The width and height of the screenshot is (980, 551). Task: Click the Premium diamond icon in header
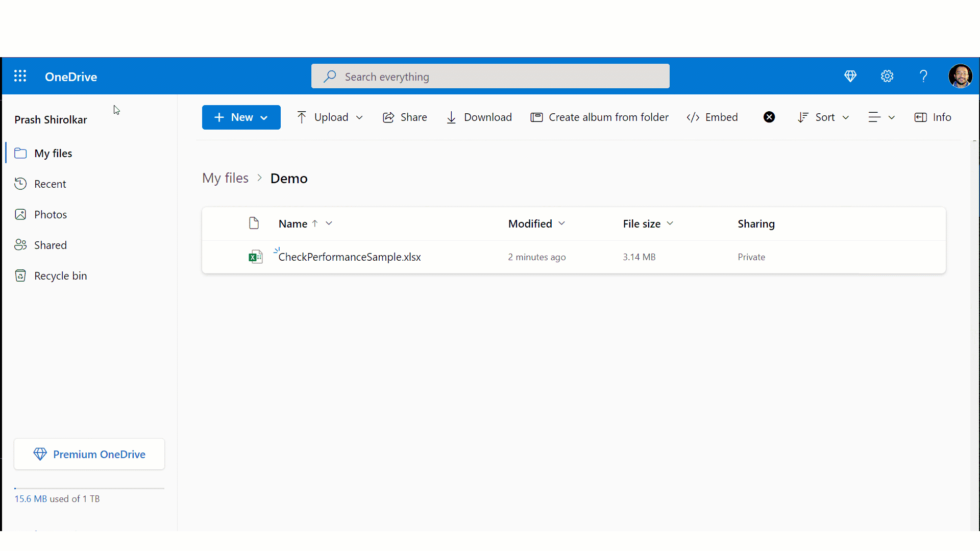click(850, 77)
